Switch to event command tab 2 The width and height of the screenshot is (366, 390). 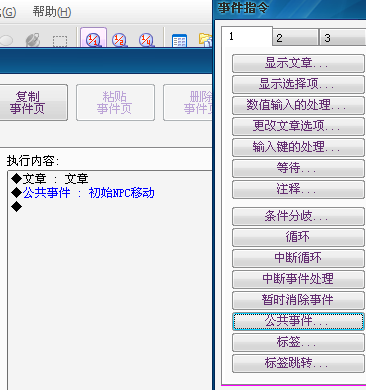tap(295, 38)
